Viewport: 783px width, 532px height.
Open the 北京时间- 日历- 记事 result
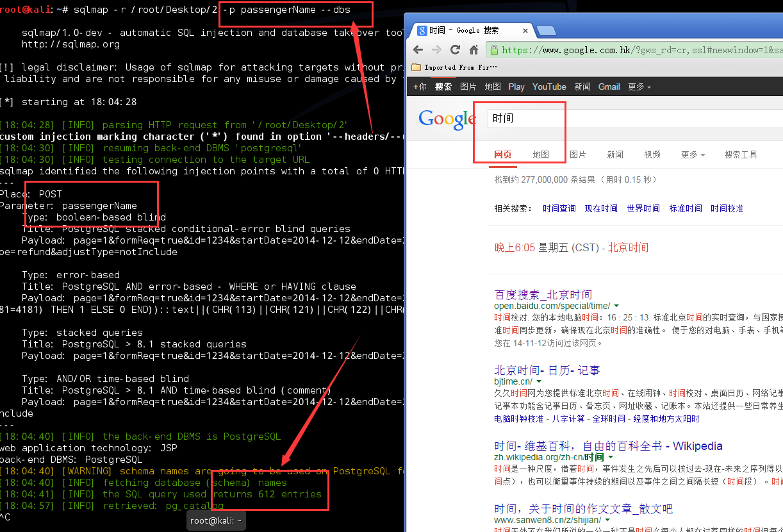tap(547, 370)
